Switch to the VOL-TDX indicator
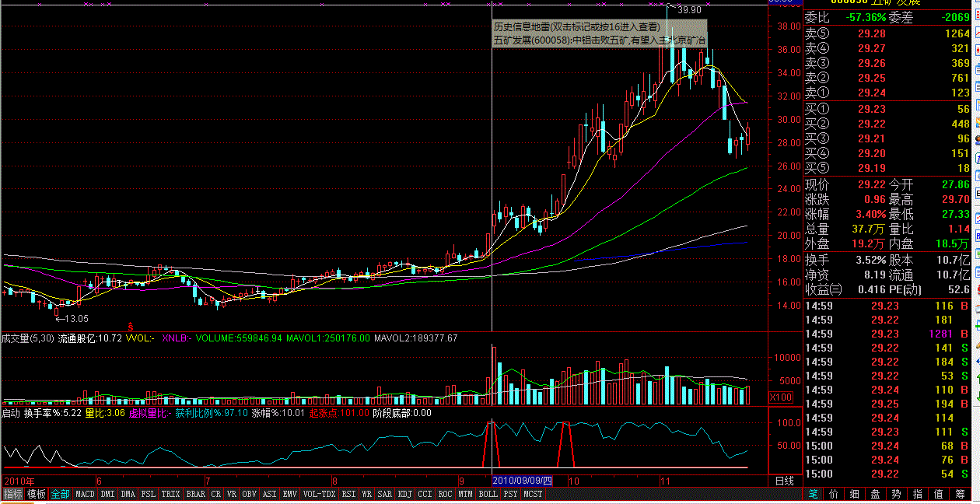 pos(320,494)
